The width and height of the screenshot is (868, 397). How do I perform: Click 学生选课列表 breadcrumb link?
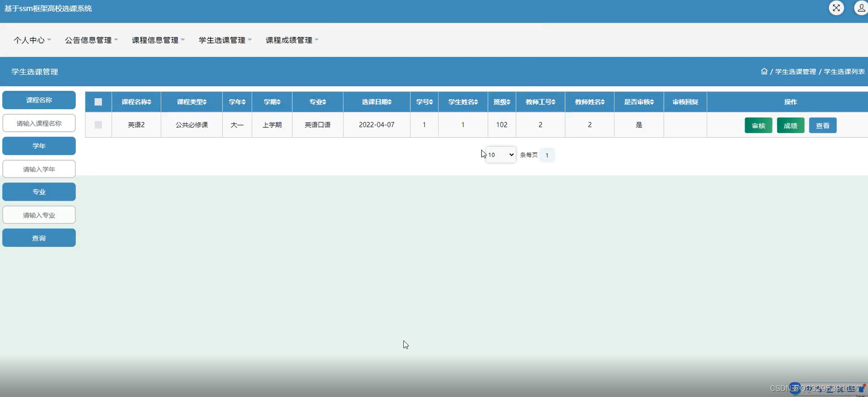844,72
